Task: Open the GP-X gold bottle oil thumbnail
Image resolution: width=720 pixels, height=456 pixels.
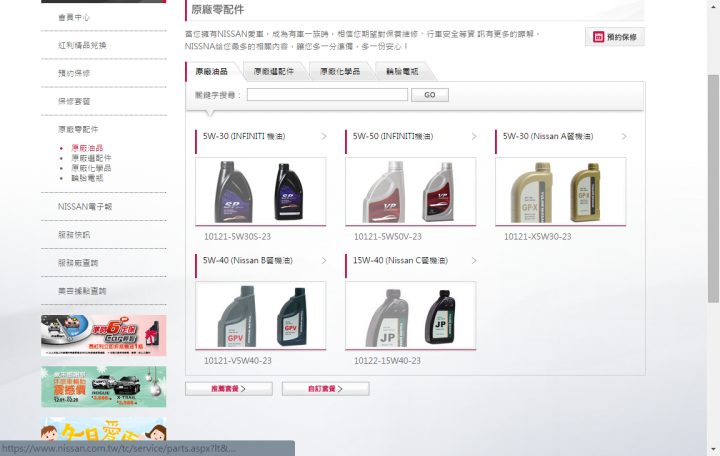Action: click(561, 191)
